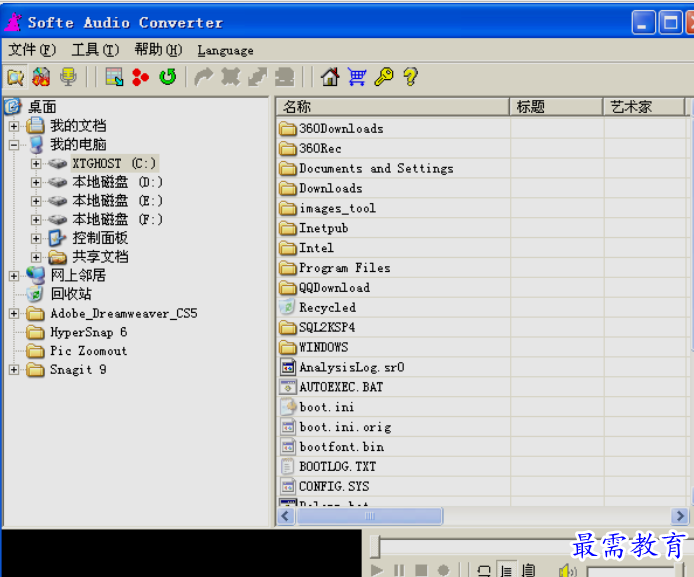Viewport: 694px width, 577px height.
Task: Click the CD burn/rip toolbar icon
Action: click(41, 77)
